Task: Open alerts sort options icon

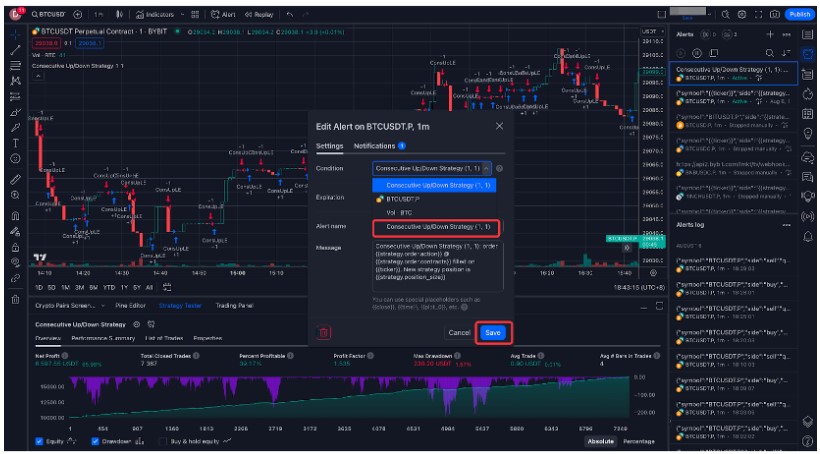Action: click(786, 53)
